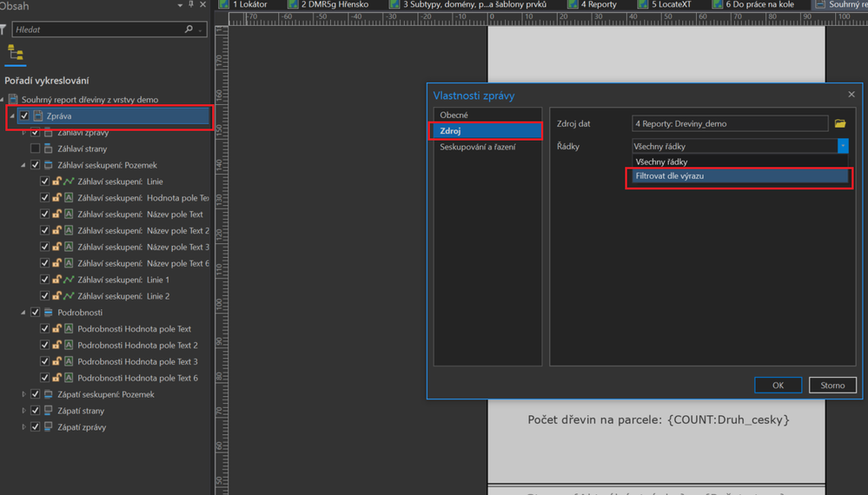The width and height of the screenshot is (868, 495).
Task: Click text icon of Záhlaví seskupení: Název pole Text
Action: [x=69, y=214]
